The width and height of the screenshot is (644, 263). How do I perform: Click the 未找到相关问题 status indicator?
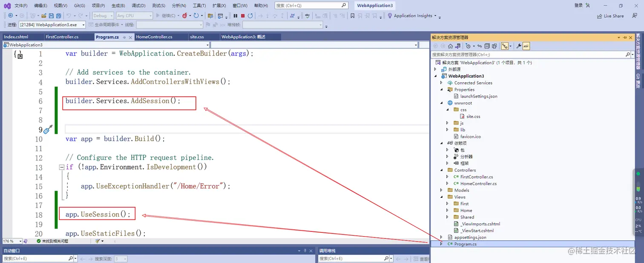[52, 241]
